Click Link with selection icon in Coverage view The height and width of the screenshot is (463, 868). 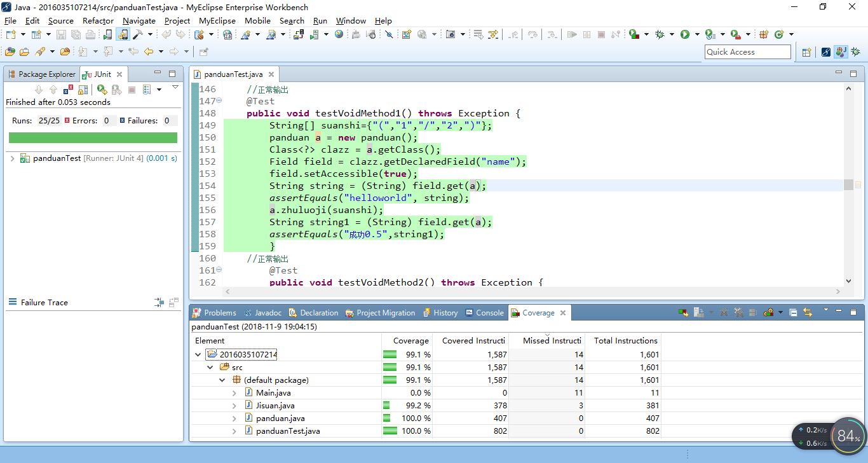(x=808, y=312)
